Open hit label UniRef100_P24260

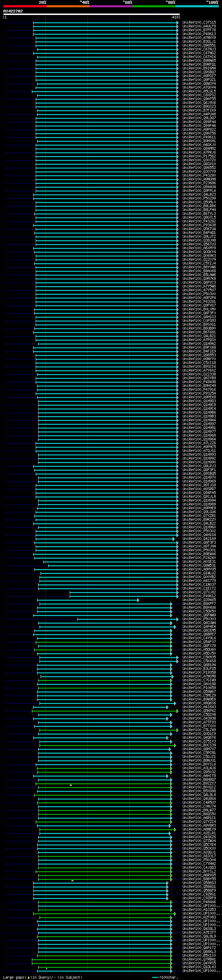pos(199,558)
